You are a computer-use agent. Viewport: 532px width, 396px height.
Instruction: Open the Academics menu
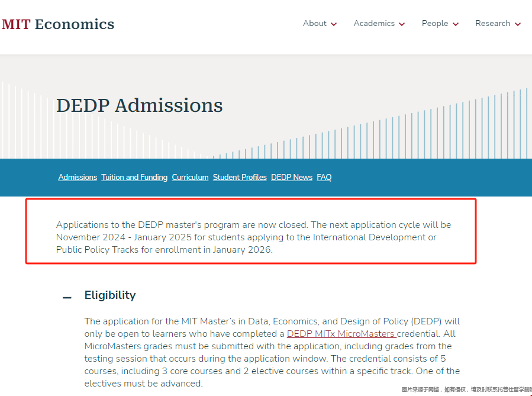(374, 24)
